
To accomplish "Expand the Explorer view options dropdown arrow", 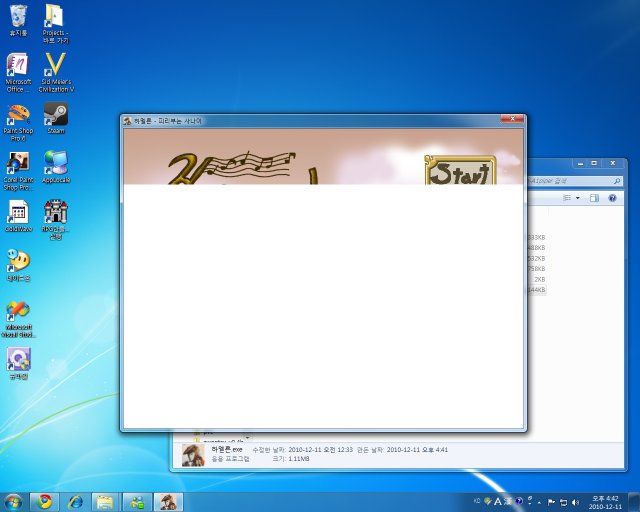I will pyautogui.click(x=578, y=198).
